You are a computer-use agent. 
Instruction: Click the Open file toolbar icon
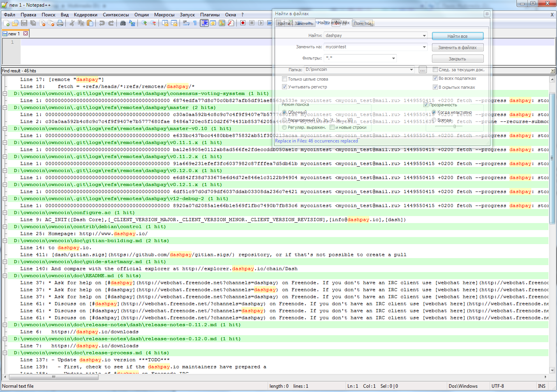point(15,23)
